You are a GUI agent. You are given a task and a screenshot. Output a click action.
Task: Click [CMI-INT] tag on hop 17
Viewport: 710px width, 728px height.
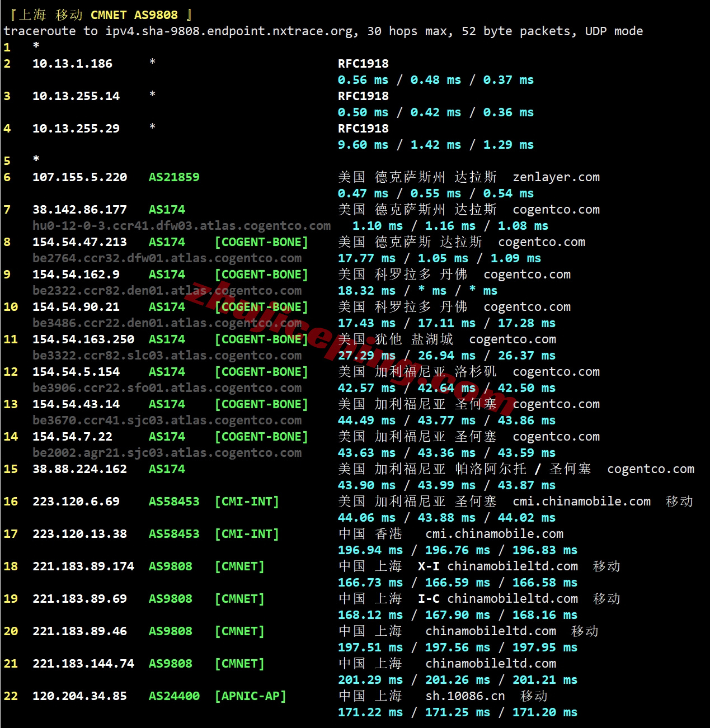(x=247, y=534)
